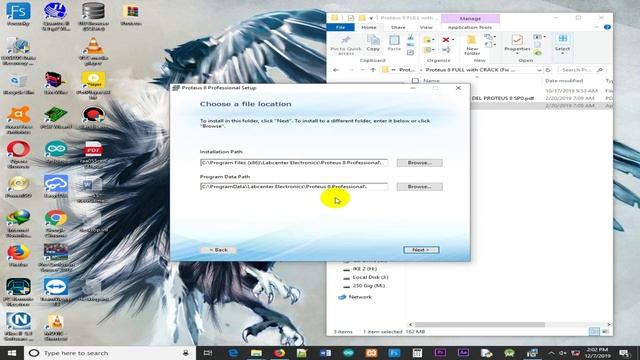
Task: Click the Back button in Proteus setup
Action: tap(218, 249)
